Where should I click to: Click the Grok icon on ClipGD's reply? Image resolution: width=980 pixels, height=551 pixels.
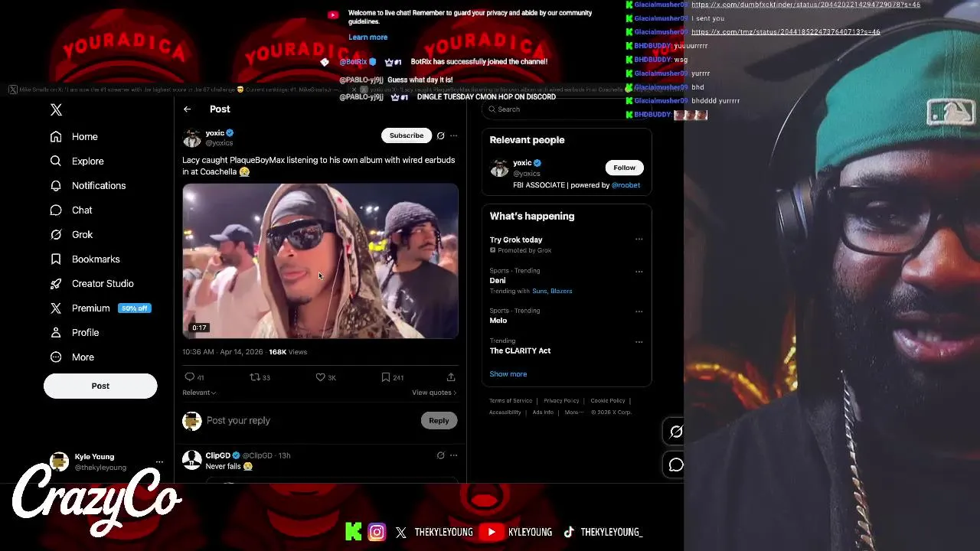coord(440,455)
